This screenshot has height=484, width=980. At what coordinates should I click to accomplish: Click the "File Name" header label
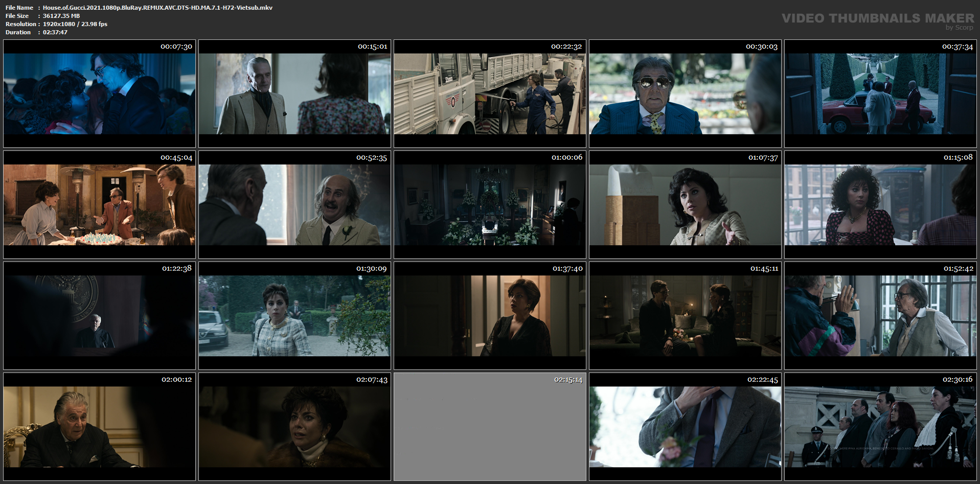pyautogui.click(x=19, y=8)
